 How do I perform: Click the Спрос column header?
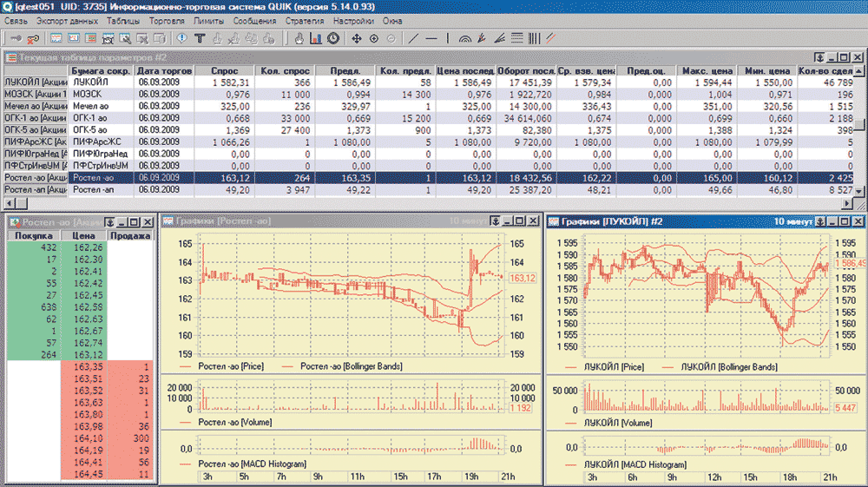coord(224,71)
